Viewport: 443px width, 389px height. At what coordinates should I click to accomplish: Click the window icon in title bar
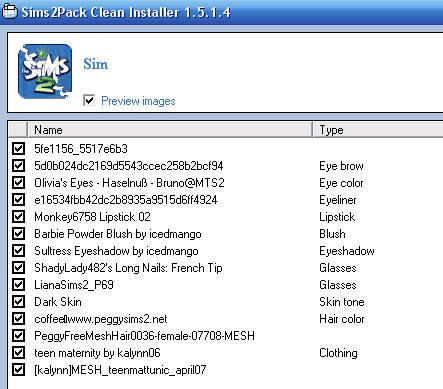pyautogui.click(x=9, y=11)
